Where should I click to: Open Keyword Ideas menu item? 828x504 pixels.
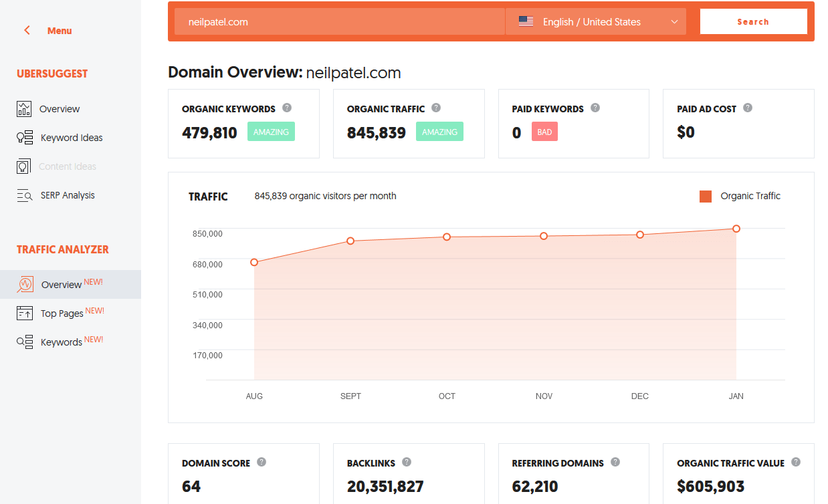(x=70, y=138)
